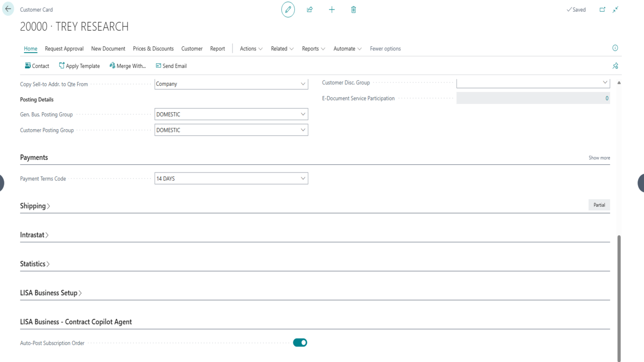The width and height of the screenshot is (644, 362).
Task: Click Fewer options
Action: tap(385, 49)
